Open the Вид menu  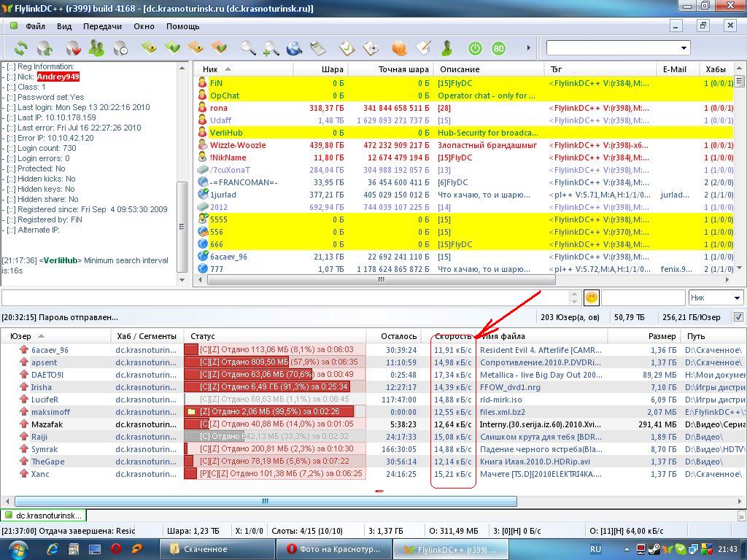[64, 26]
